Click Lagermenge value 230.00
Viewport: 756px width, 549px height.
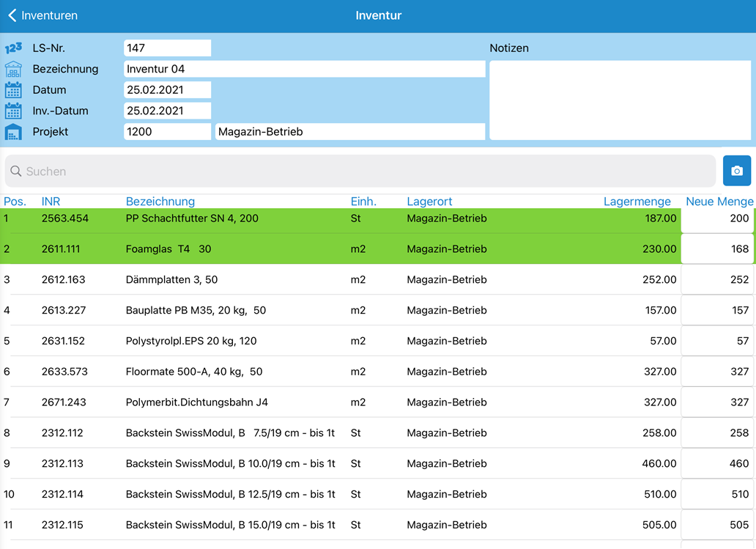coord(659,249)
